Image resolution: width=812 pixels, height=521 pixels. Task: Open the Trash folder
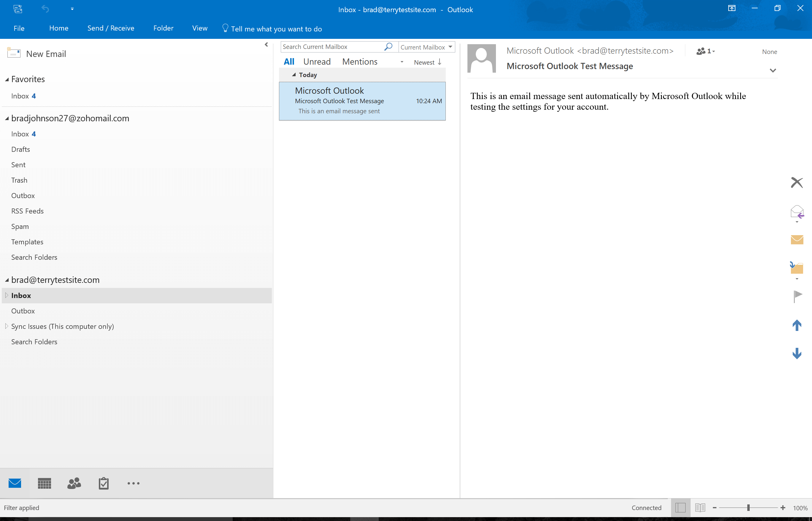pos(19,180)
